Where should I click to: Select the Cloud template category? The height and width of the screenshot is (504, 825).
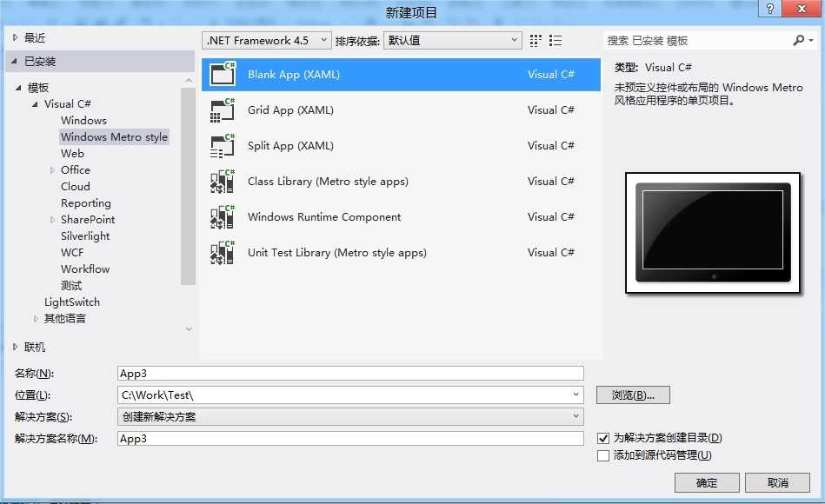coord(76,186)
